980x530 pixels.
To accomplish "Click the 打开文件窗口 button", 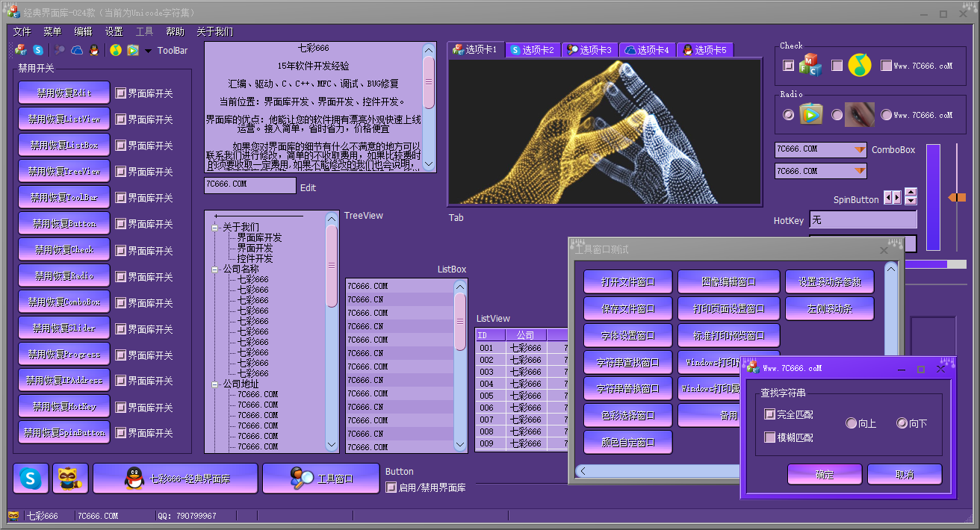I will (x=627, y=282).
